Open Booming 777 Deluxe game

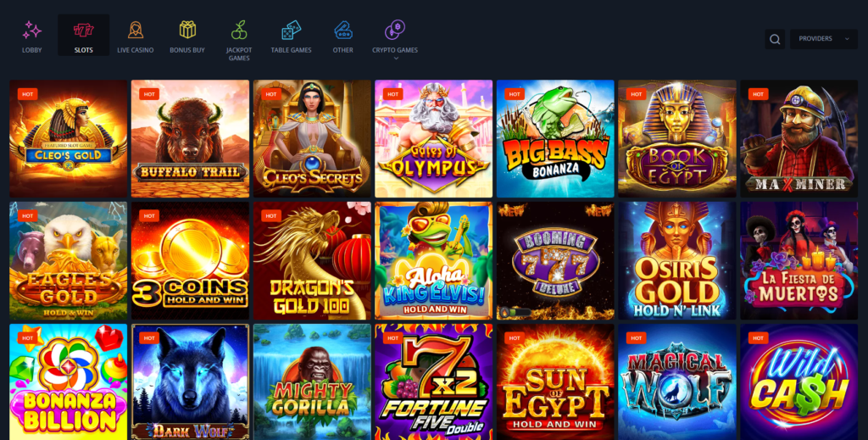point(555,260)
